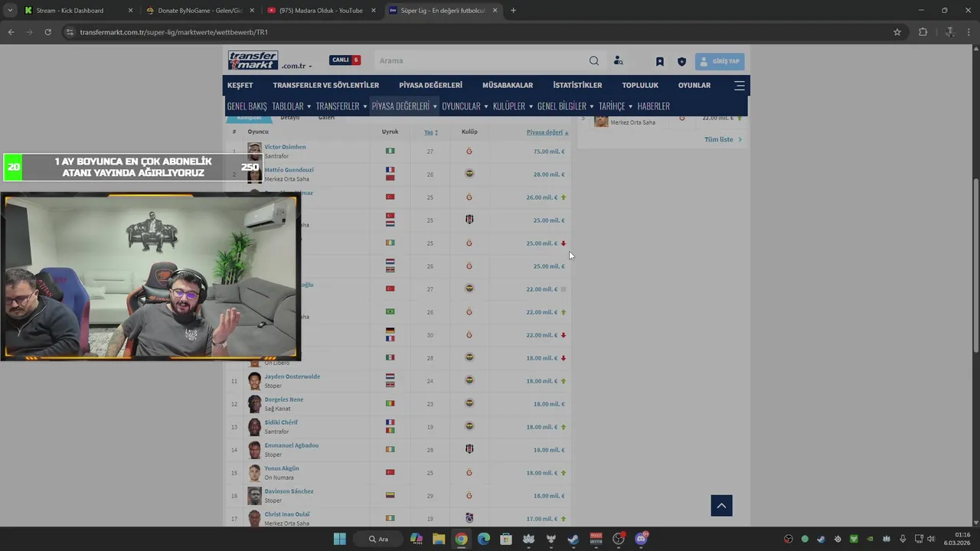
Task: Open a new browser tab
Action: (x=513, y=11)
